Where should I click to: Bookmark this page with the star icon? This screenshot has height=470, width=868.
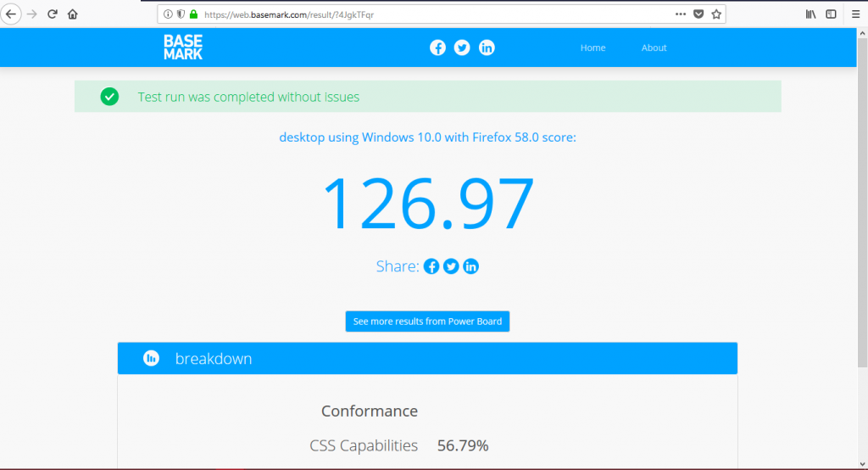[x=716, y=14]
